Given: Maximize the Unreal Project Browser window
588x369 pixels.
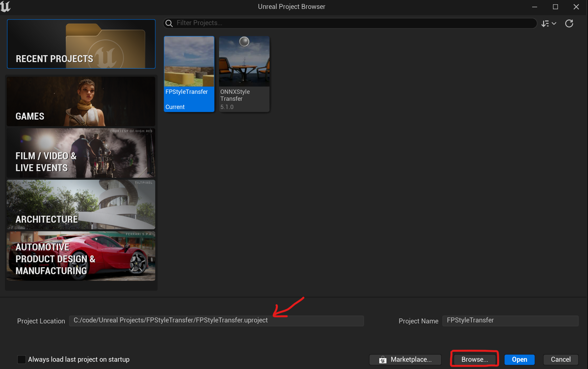Looking at the screenshot, I should [556, 7].
